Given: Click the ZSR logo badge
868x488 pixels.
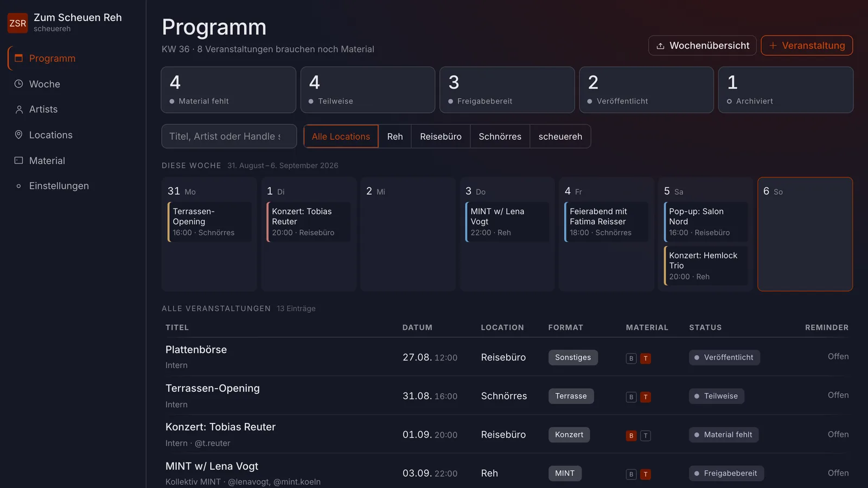Looking at the screenshot, I should (x=17, y=23).
